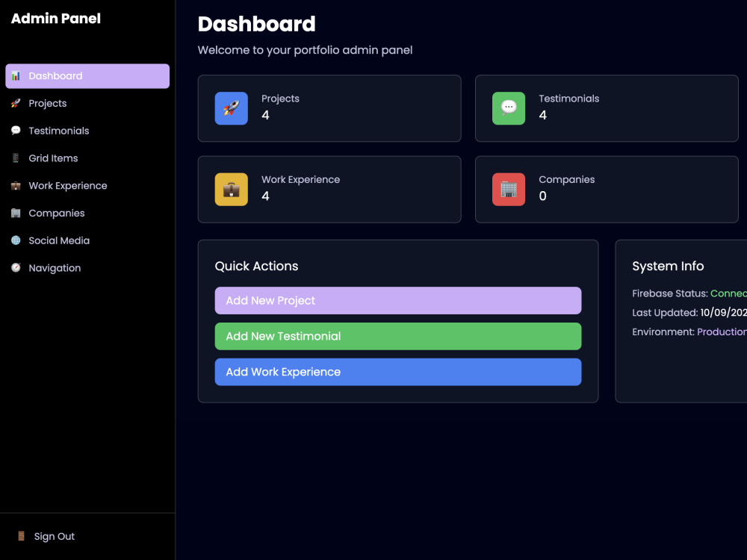
Task: Click the Work Experience card label
Action: coord(300,179)
